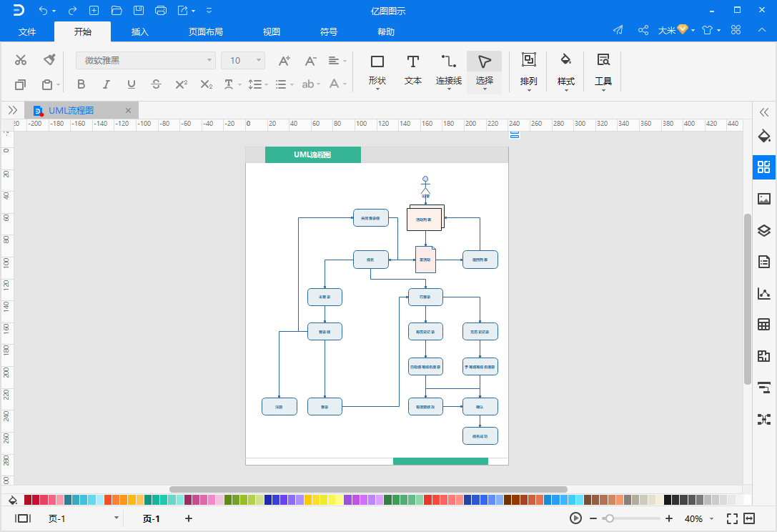Click the Cut scissors icon

[x=21, y=60]
